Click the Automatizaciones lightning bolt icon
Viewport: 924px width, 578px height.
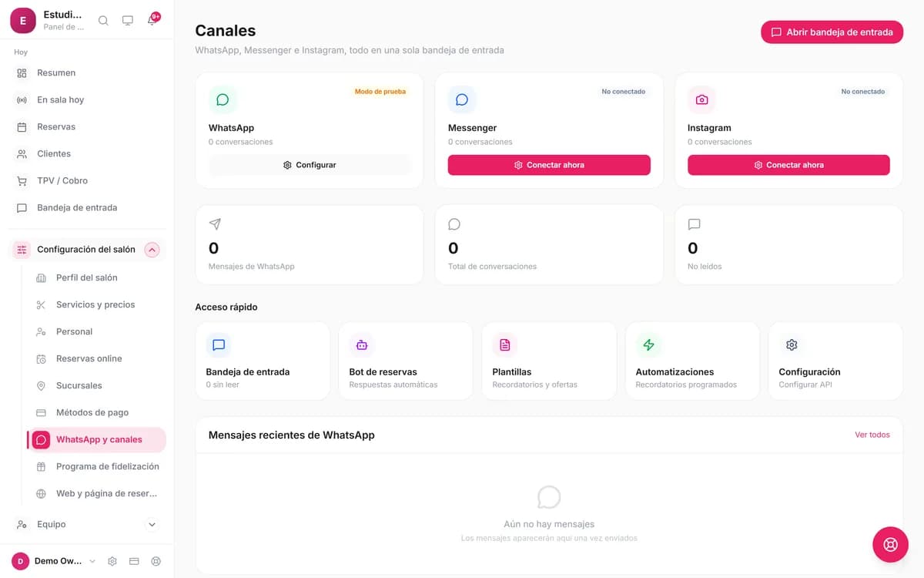(x=648, y=345)
